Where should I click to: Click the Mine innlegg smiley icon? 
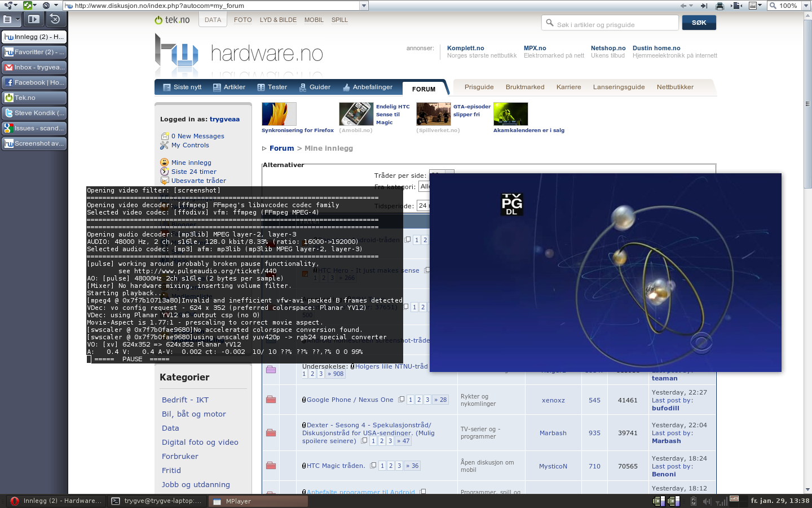click(x=165, y=163)
